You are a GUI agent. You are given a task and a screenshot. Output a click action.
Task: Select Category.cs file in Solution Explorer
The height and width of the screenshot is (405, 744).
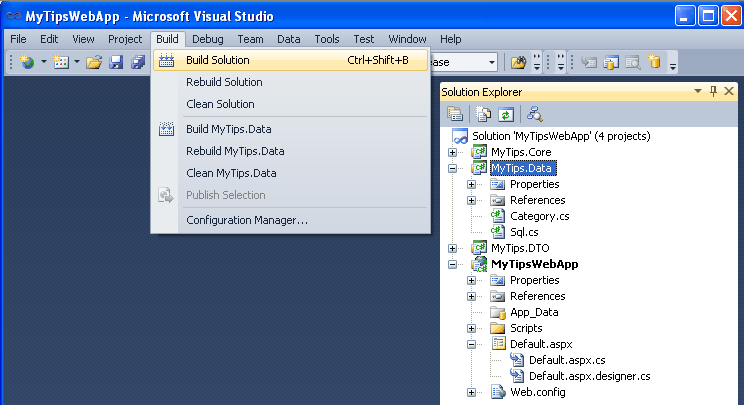540,216
